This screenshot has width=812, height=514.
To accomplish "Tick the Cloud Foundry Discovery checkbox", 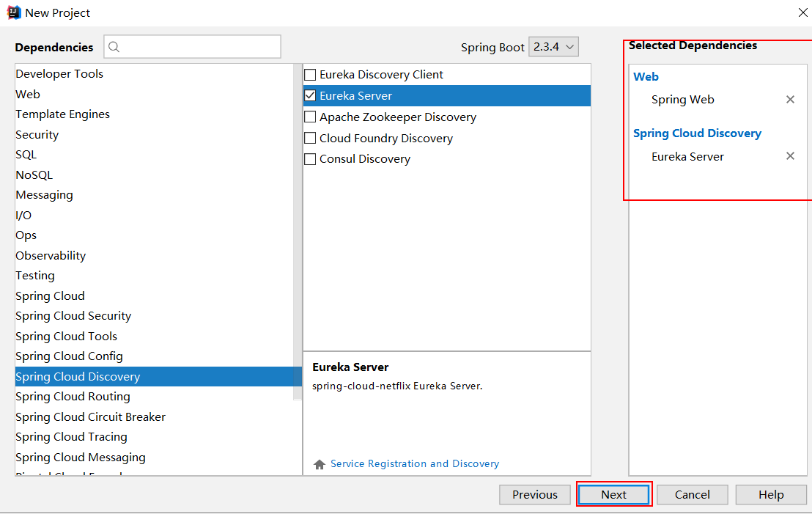I will (x=310, y=139).
